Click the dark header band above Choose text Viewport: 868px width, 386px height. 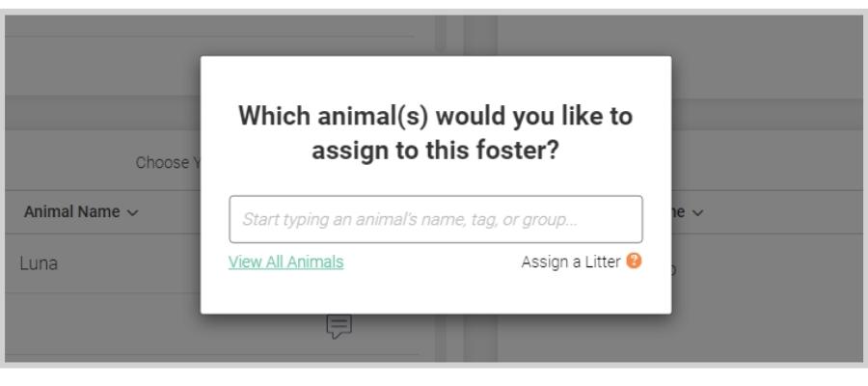tap(102, 112)
